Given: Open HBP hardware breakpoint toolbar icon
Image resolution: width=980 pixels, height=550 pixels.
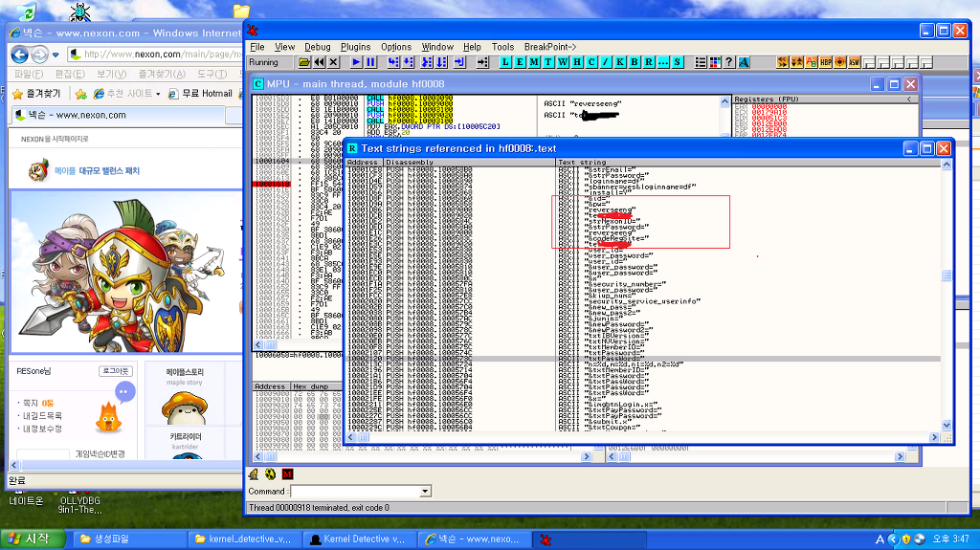Looking at the screenshot, I should 825,62.
